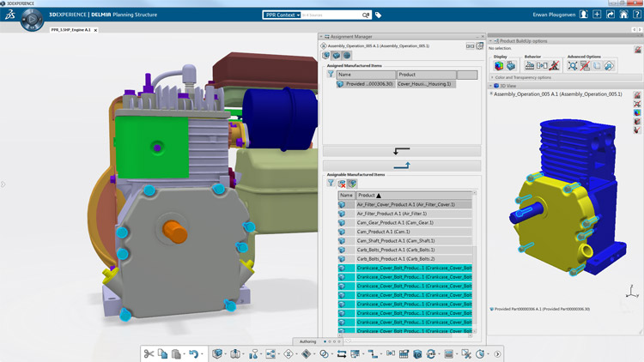Click the tag icon beside search box
644x362 pixels.
(x=378, y=15)
